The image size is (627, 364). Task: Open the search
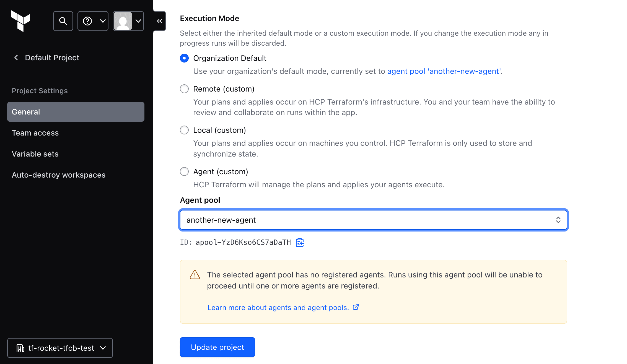pos(63,21)
